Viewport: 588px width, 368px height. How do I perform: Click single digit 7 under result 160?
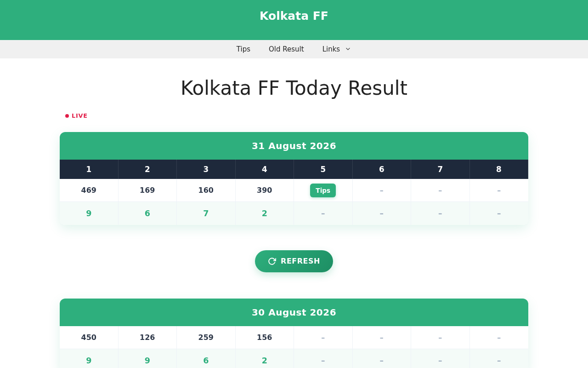point(206,213)
